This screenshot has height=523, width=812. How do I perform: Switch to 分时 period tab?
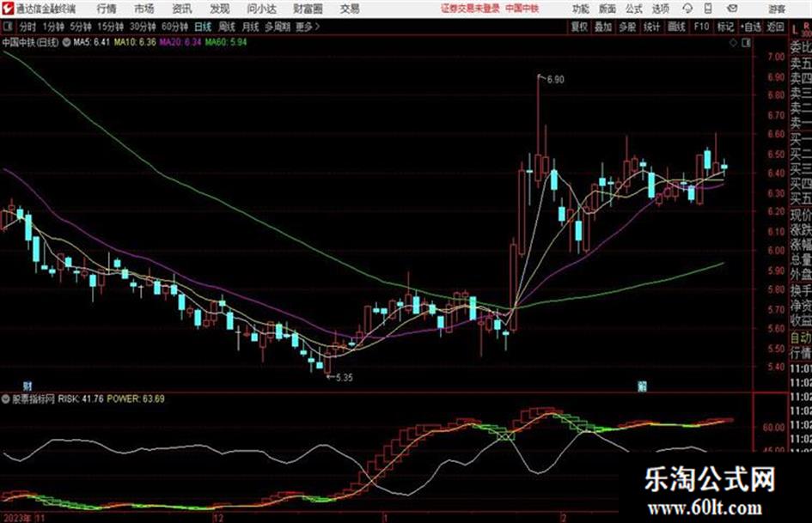point(28,27)
